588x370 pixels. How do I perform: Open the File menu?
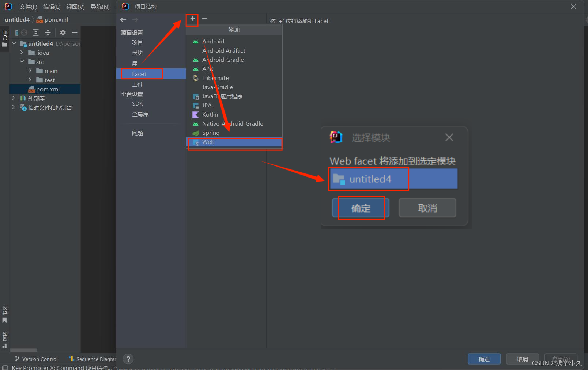pyautogui.click(x=28, y=7)
